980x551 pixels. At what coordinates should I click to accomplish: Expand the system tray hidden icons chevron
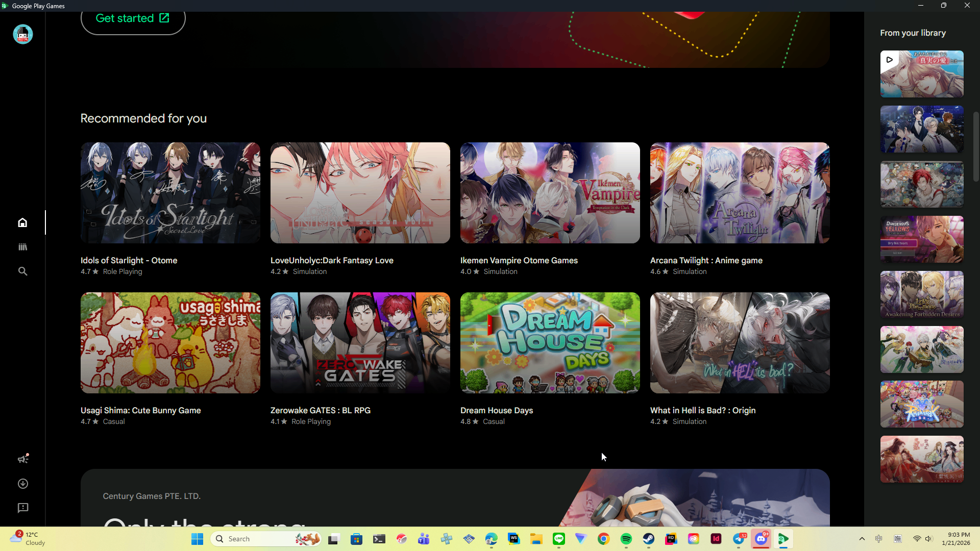[862, 539]
